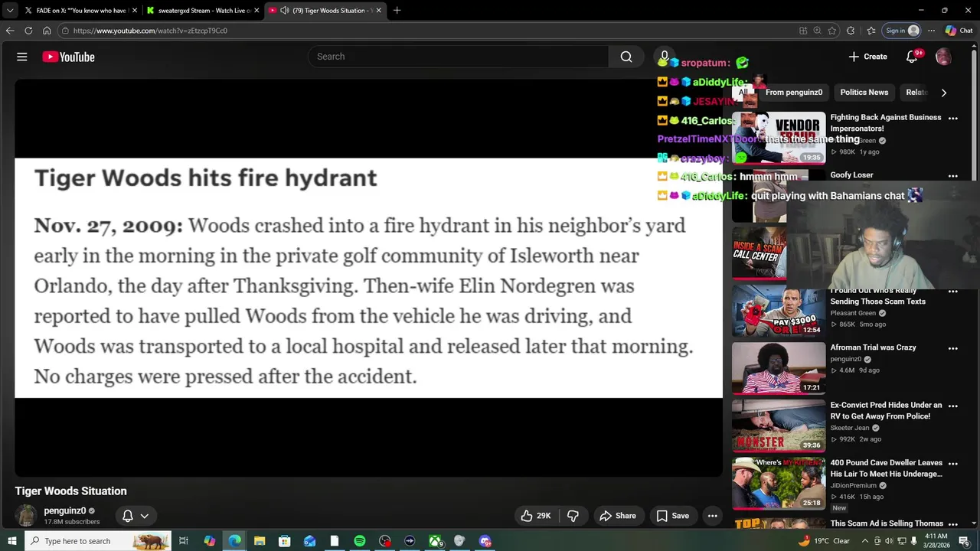Viewport: 980px width, 551px height.
Task: Save the video to a playlist
Action: click(x=673, y=516)
